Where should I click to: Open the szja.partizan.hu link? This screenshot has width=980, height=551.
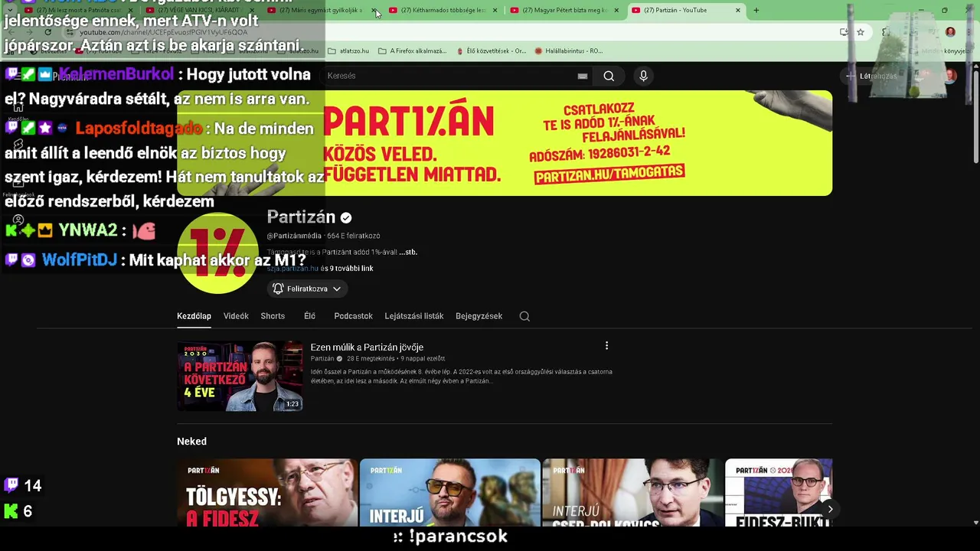tap(292, 269)
